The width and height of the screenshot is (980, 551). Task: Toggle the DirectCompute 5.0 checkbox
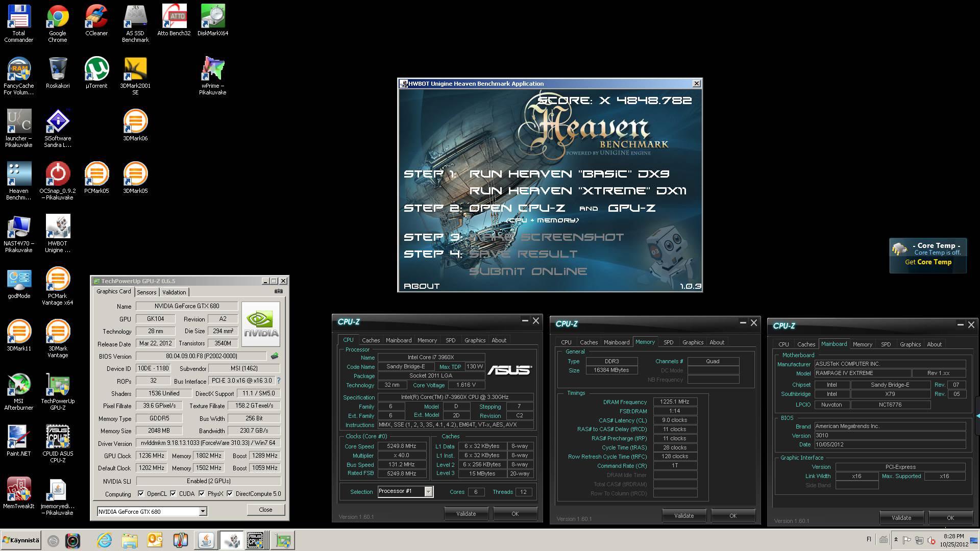[x=230, y=494]
